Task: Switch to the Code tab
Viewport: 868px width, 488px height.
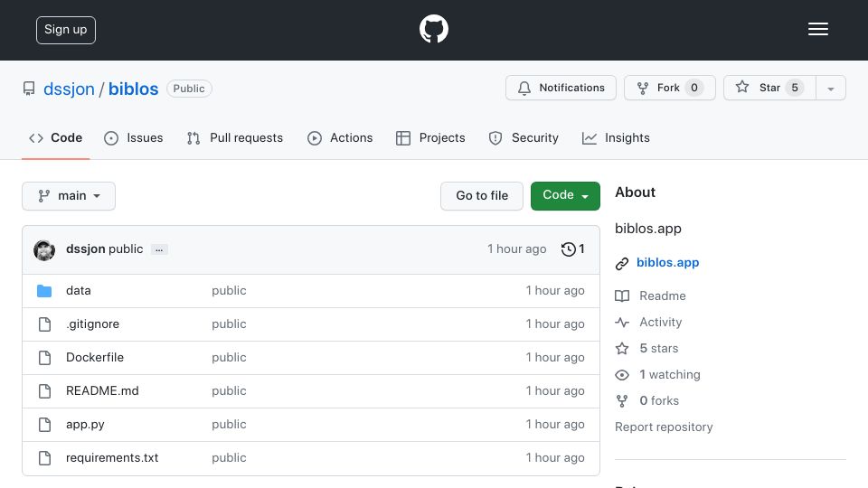Action: [55, 138]
